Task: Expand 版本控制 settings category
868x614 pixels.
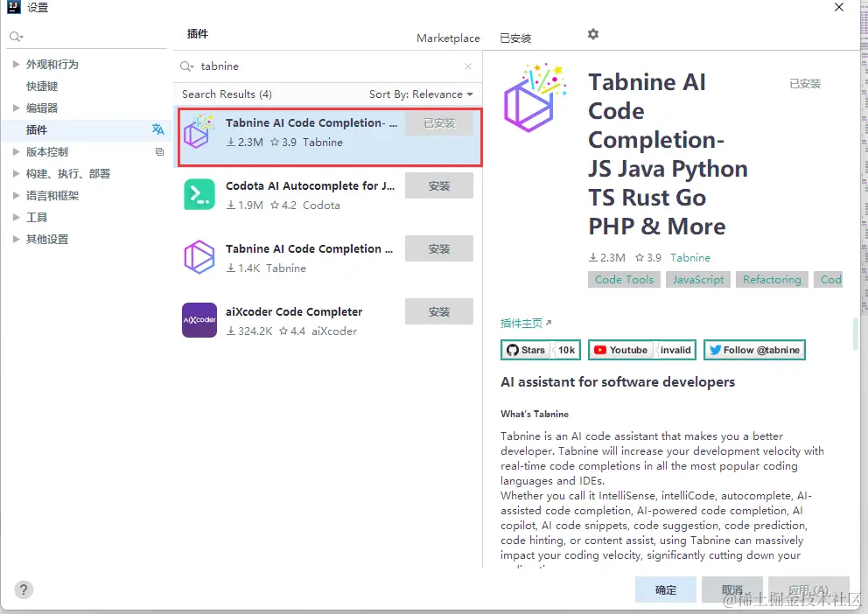Action: pyautogui.click(x=16, y=151)
